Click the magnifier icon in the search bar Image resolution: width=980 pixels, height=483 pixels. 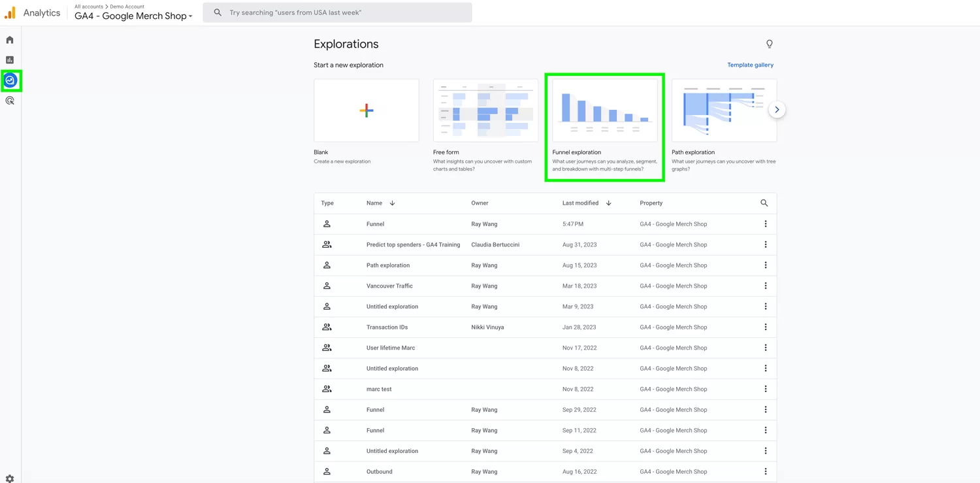218,12
